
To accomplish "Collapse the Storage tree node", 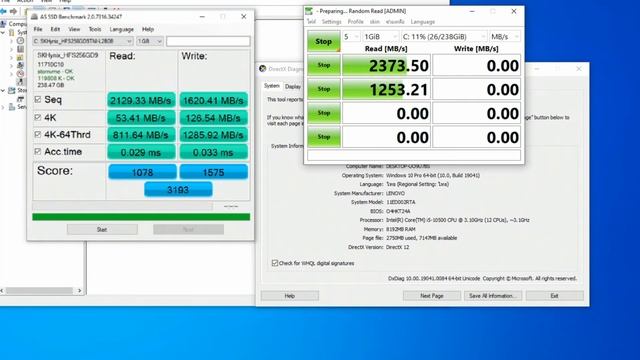I will tap(3, 91).
